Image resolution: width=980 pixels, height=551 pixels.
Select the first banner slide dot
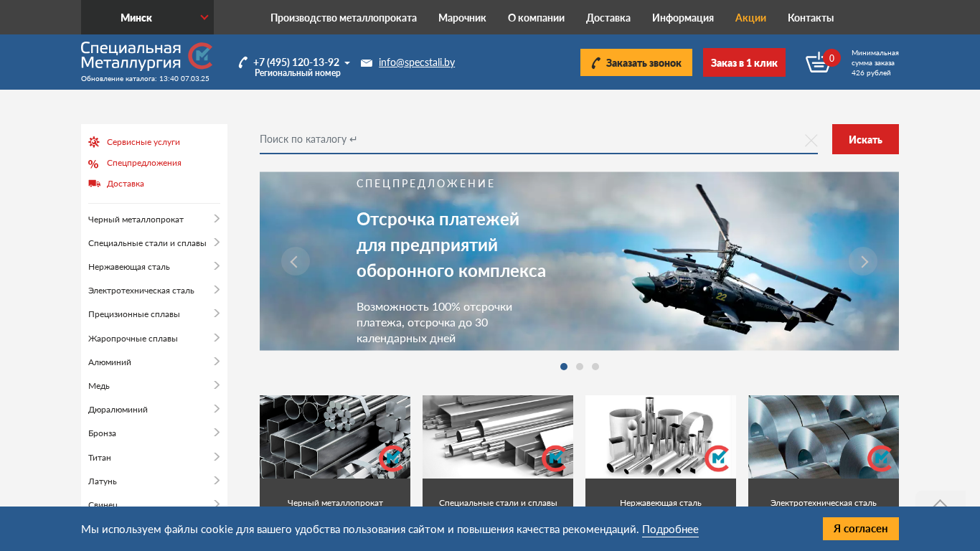pos(564,367)
